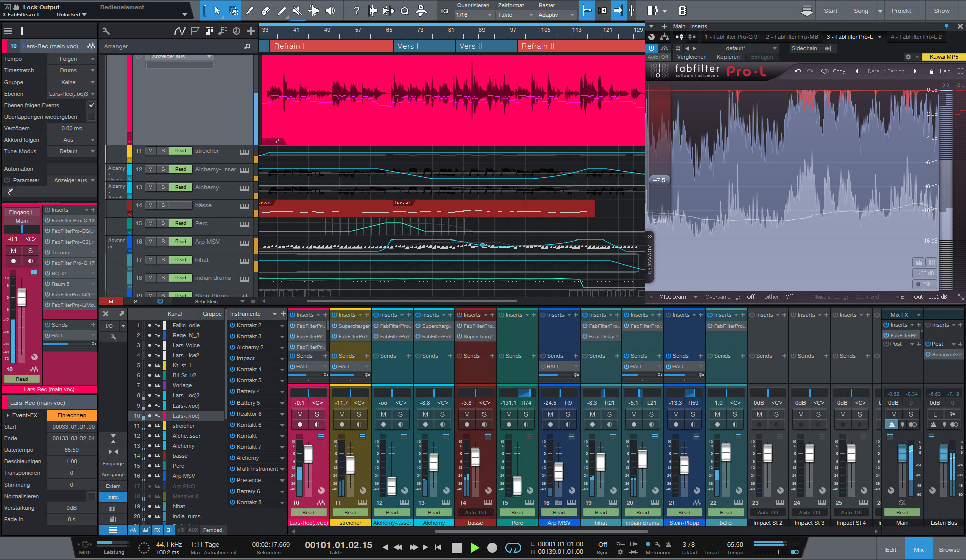This screenshot has width=966, height=560.
Task: Click the Quantize Q icon
Action: coord(405,11)
